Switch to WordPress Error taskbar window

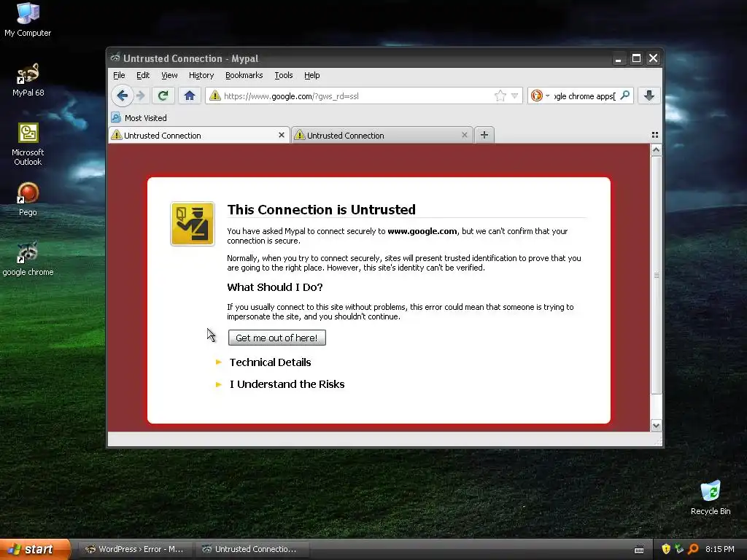135,549
